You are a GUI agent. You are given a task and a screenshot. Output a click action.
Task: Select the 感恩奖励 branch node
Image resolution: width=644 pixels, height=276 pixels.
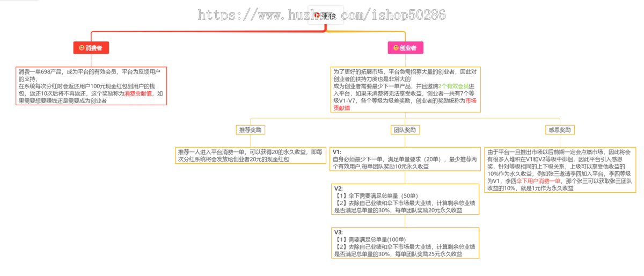[x=560, y=130]
